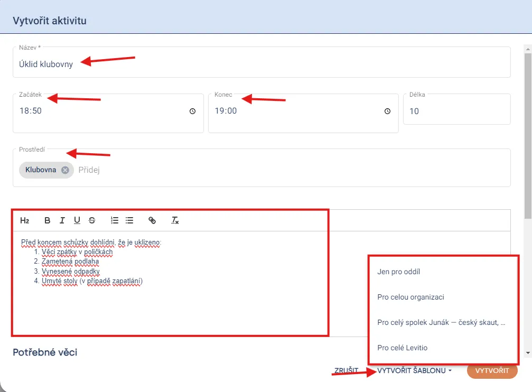
Task: Click the text 'Vynesené odpadky'
Action: click(71, 271)
